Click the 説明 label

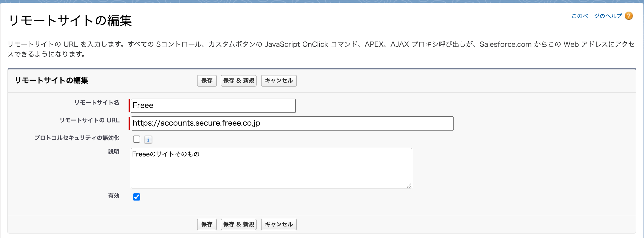pyautogui.click(x=114, y=152)
